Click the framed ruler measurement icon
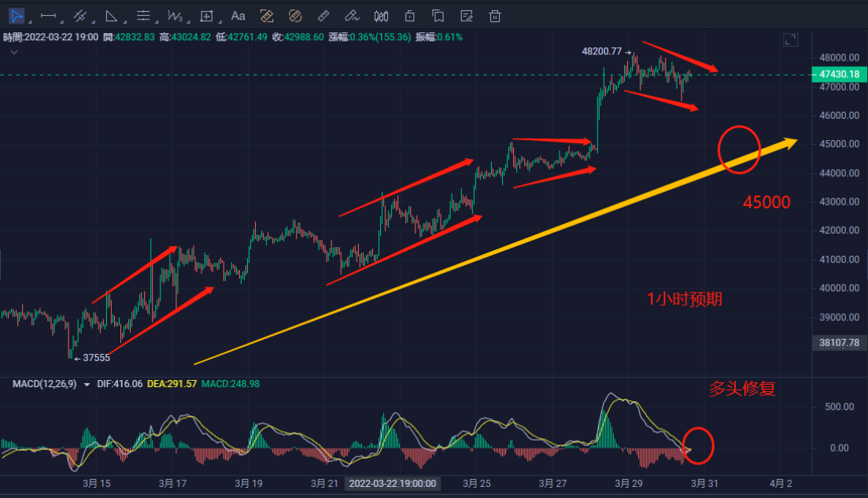868x498 pixels. point(267,16)
